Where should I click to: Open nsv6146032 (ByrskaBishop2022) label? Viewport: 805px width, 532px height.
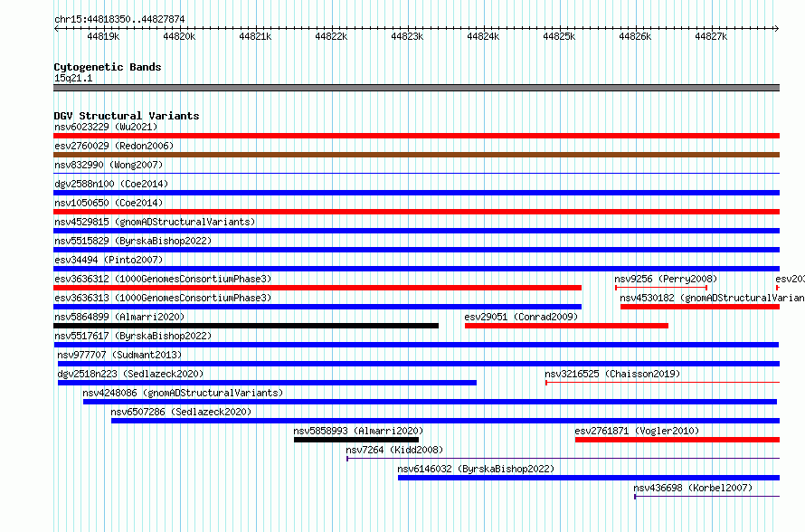476,469
